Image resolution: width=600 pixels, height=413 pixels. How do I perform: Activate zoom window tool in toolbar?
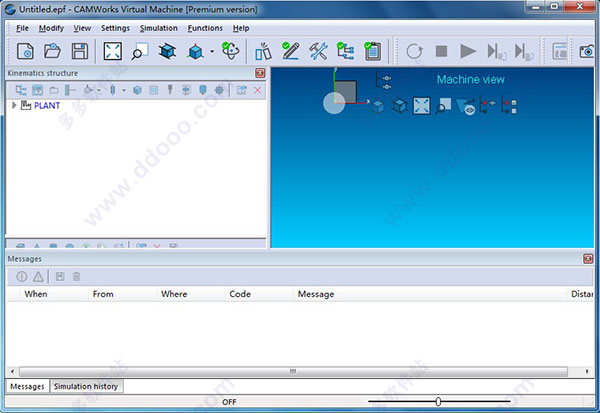pos(140,51)
